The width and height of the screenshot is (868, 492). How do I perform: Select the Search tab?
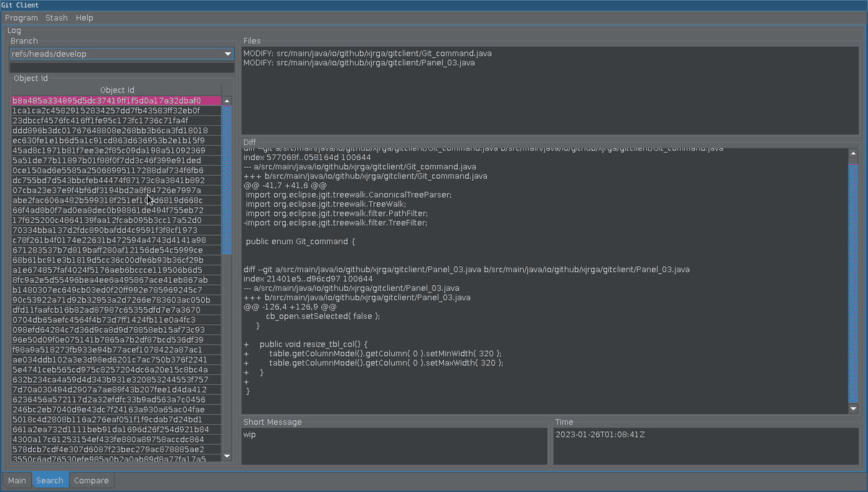[x=50, y=480]
